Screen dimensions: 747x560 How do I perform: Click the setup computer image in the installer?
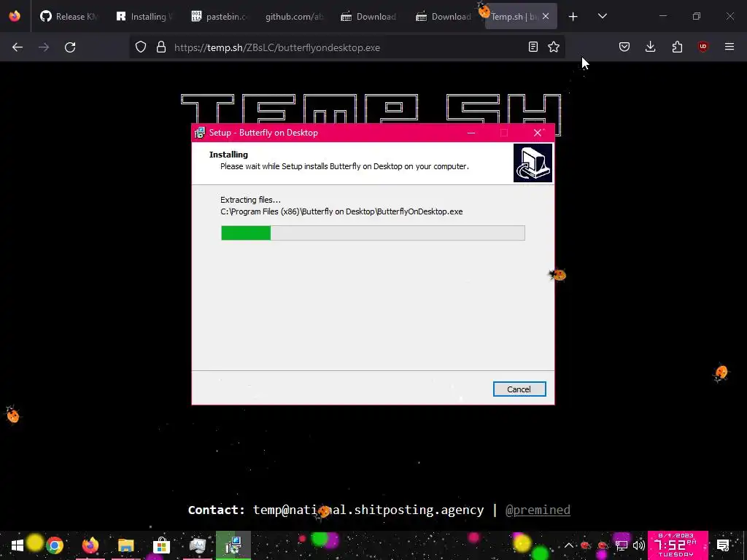(x=533, y=163)
